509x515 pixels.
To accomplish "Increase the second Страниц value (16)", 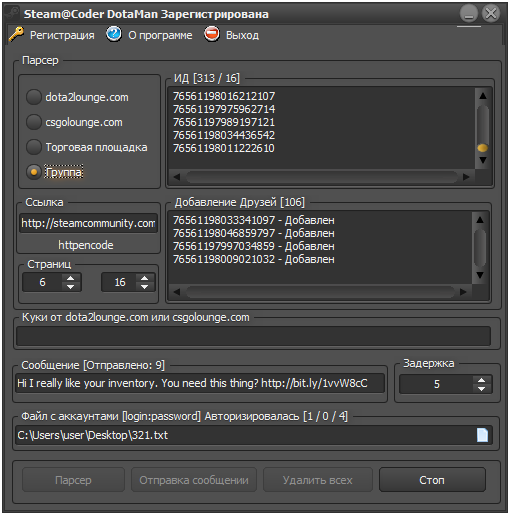I will tap(144, 278).
